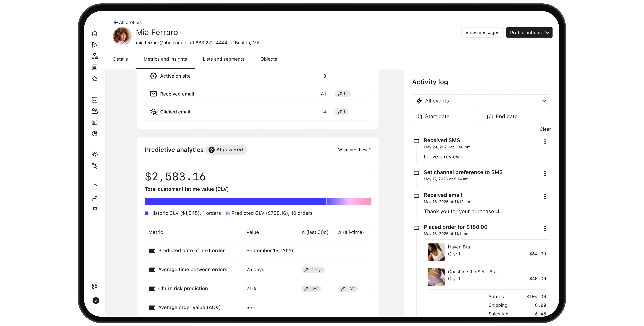Open the Home icon in sidebar
Screen dimensions: 644x326
(95, 34)
